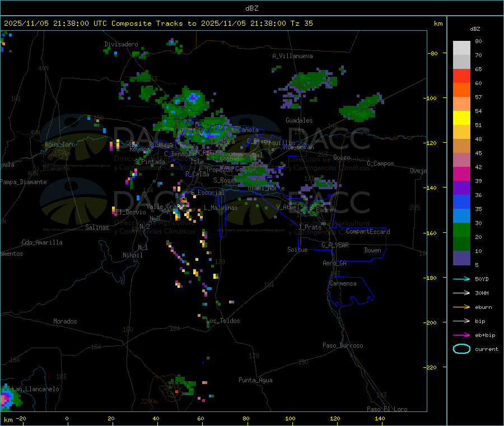Viewport: 504px width, 426px height.
Task: Click the A_Villanueva map label
Action: tap(292, 56)
